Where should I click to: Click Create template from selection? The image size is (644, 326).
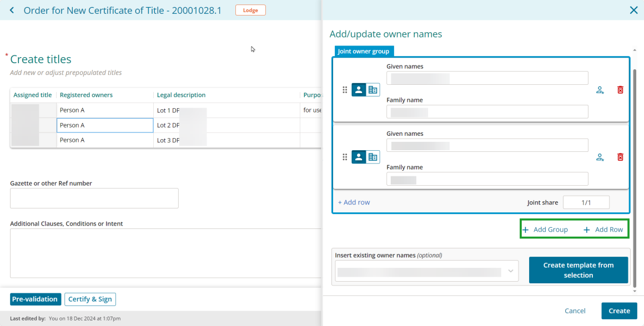578,270
